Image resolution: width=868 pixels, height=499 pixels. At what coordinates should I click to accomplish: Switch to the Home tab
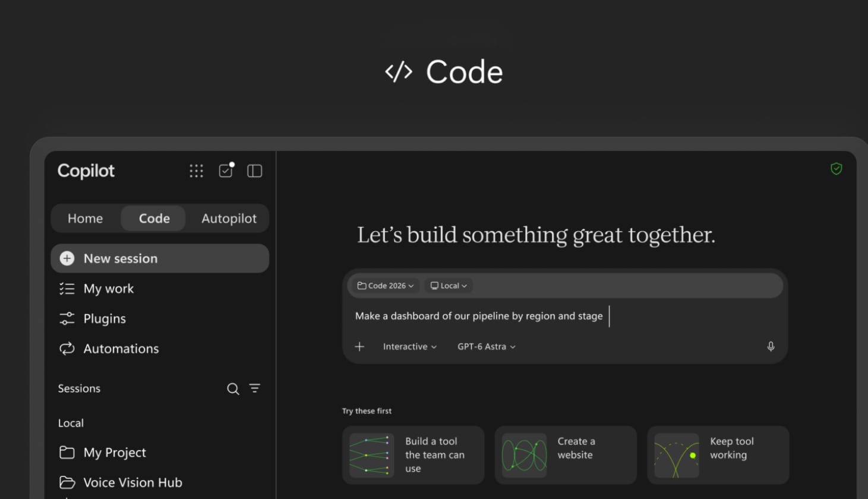pos(85,219)
